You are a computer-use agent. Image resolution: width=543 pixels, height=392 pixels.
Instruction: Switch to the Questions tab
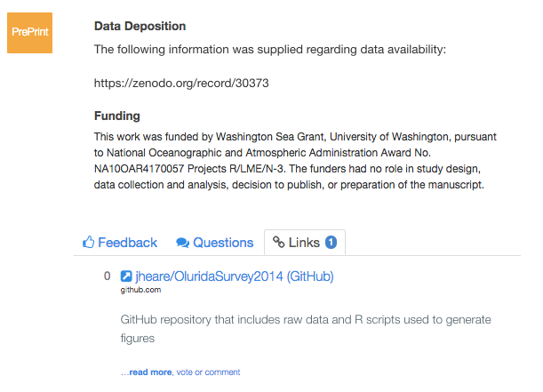point(215,243)
